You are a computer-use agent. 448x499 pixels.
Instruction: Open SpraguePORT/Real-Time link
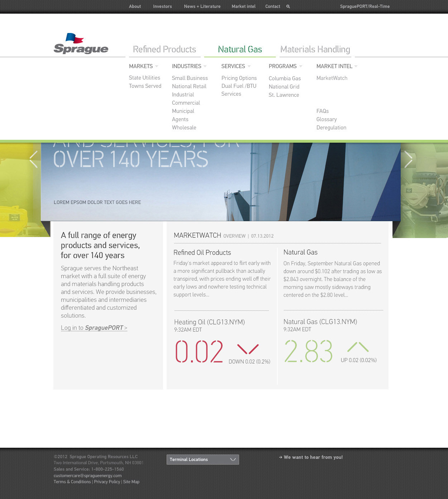pos(365,6)
